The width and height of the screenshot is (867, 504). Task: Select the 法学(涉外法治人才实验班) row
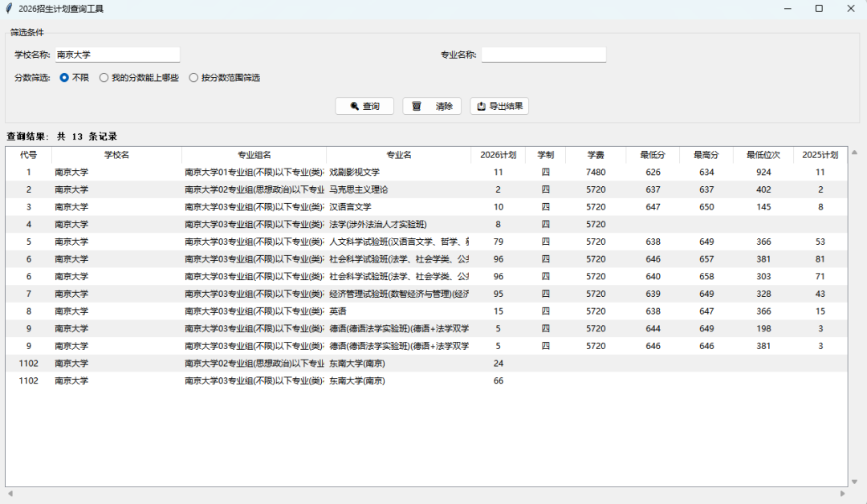click(426, 225)
